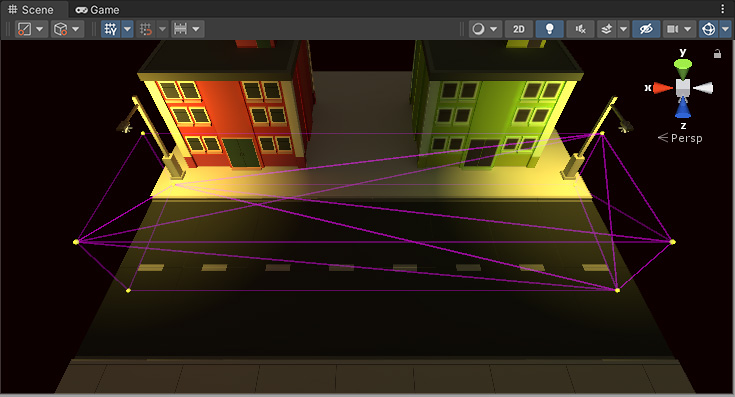Toggle the orientation gizmo lock icon

(717, 54)
